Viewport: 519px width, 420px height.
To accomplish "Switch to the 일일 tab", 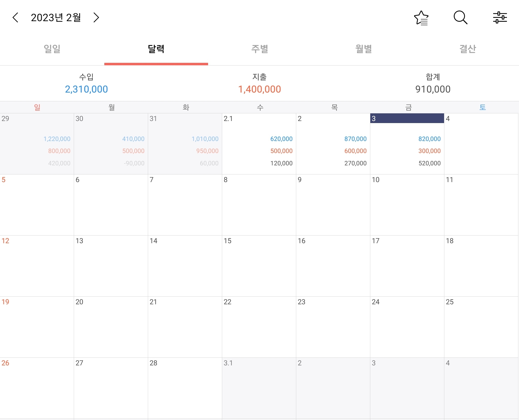I will [52, 49].
